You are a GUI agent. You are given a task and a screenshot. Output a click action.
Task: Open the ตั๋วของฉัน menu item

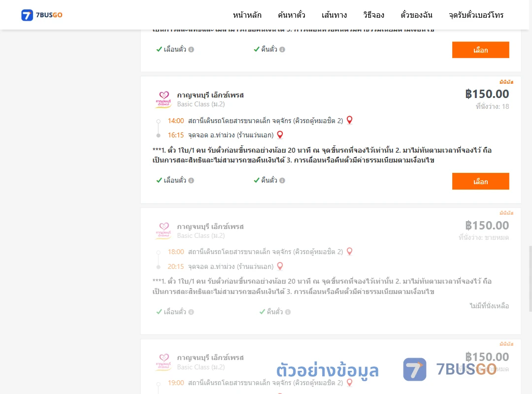pos(416,15)
